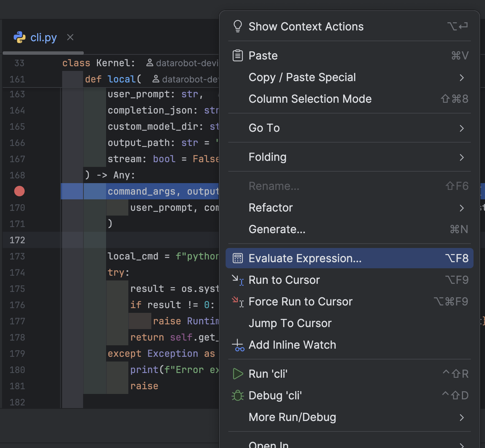Enable Column Selection Mode

tap(310, 99)
